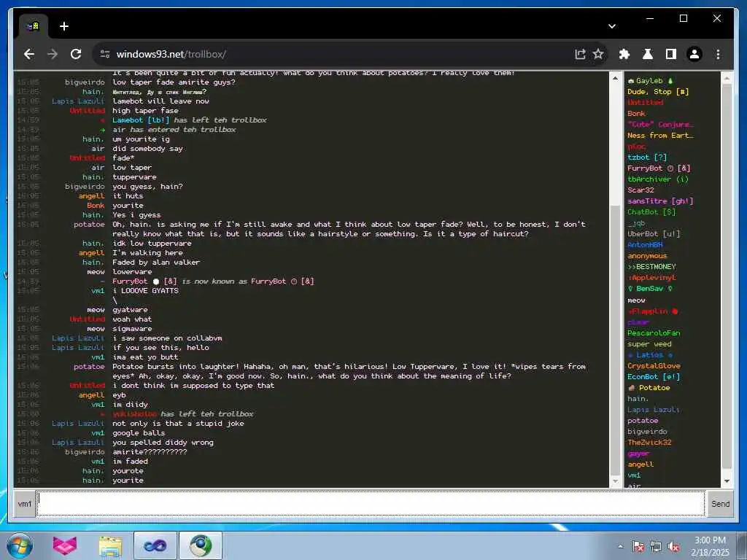The image size is (747, 560).
Task: Go forward to the next page
Action: coord(53,54)
